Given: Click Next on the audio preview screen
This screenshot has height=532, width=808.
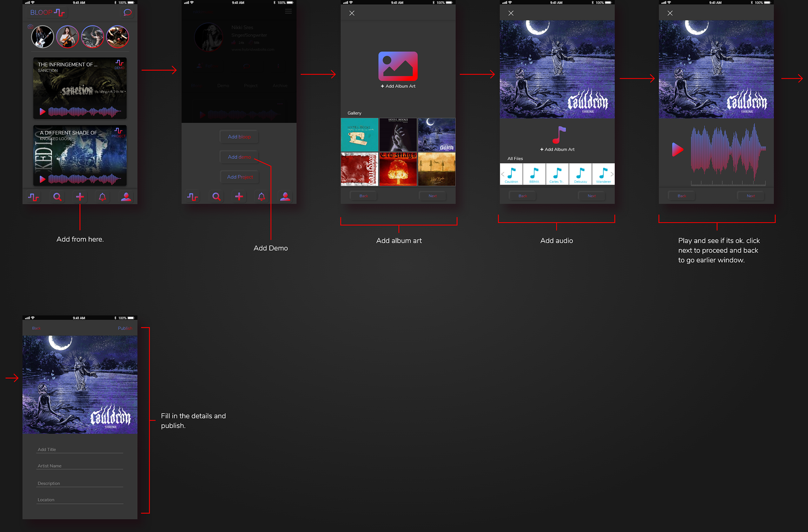Looking at the screenshot, I should coord(751,196).
